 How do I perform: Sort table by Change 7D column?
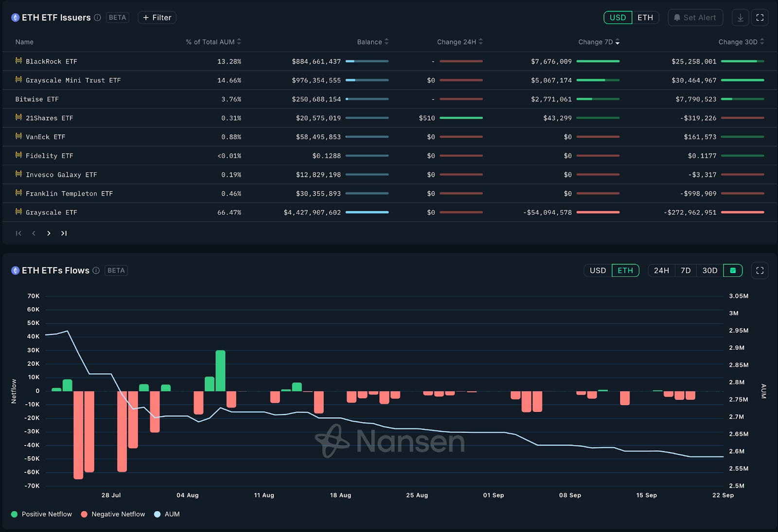pyautogui.click(x=599, y=42)
